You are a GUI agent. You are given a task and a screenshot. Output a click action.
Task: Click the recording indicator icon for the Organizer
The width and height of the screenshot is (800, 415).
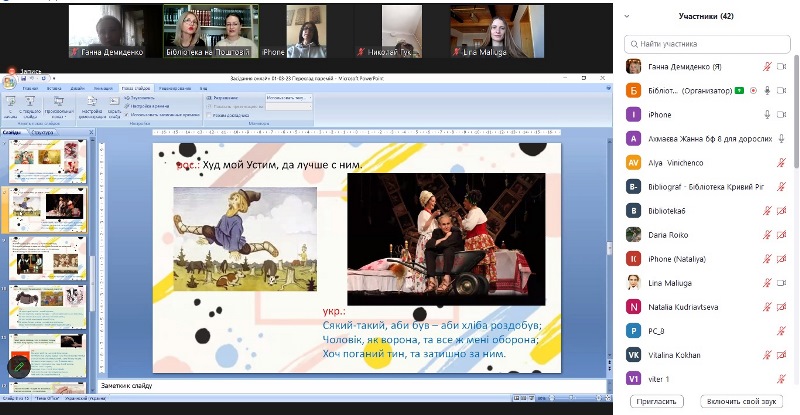752,90
